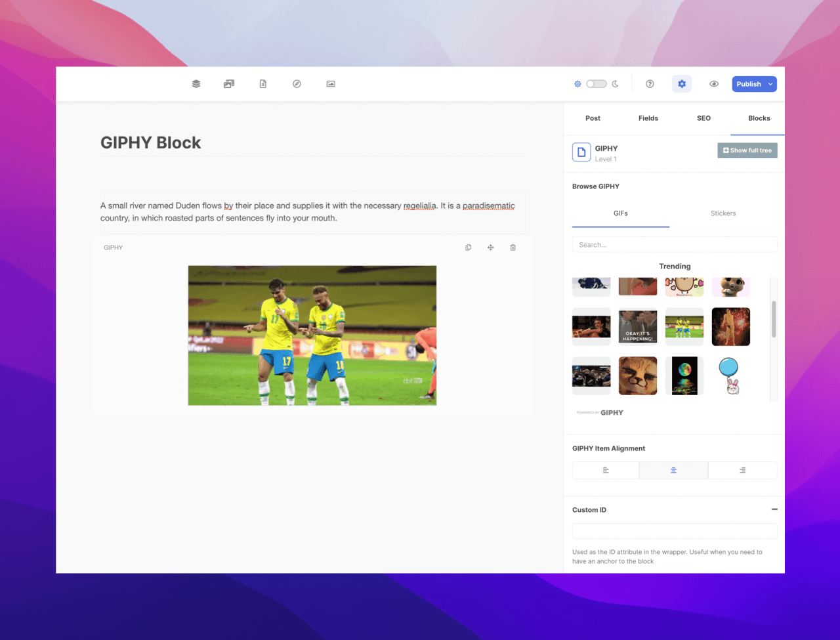Open the Publish dropdown arrow
Image resolution: width=840 pixels, height=640 pixels.
[x=770, y=84]
